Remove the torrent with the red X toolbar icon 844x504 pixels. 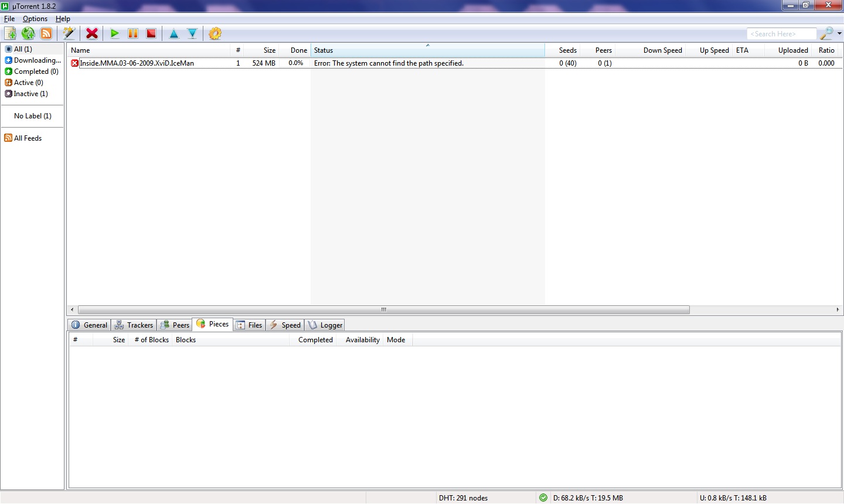(x=92, y=33)
